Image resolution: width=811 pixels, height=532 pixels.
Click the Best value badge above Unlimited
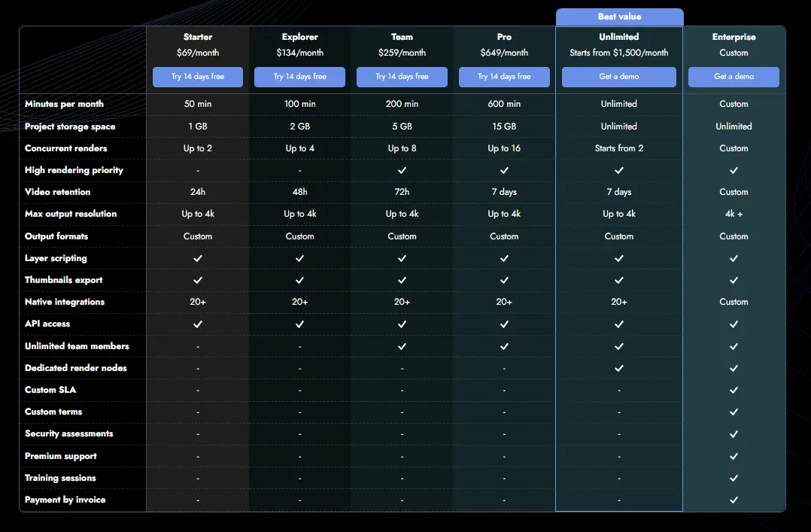coord(620,17)
